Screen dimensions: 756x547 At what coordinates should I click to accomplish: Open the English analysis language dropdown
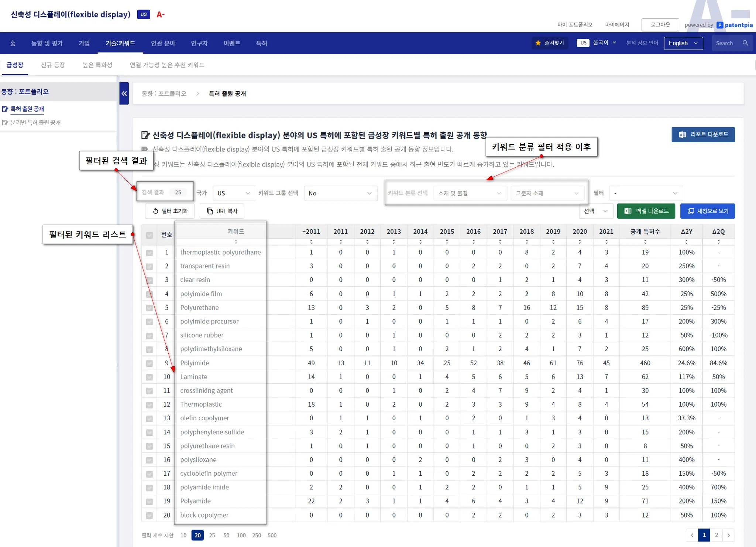click(x=683, y=43)
